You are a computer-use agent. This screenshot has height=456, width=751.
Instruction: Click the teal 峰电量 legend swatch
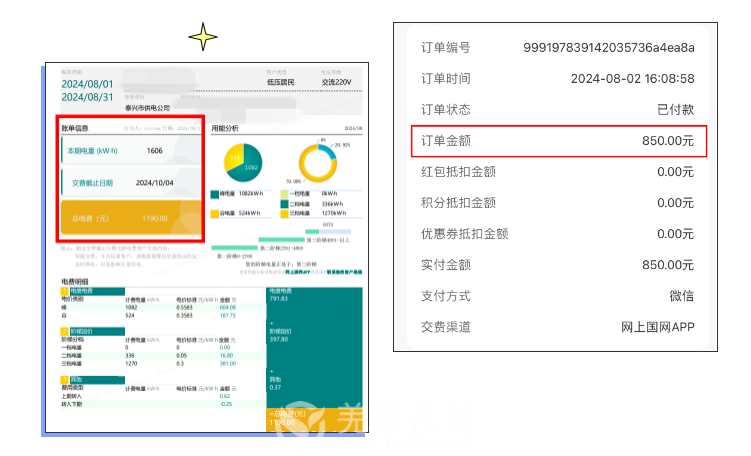(x=215, y=194)
